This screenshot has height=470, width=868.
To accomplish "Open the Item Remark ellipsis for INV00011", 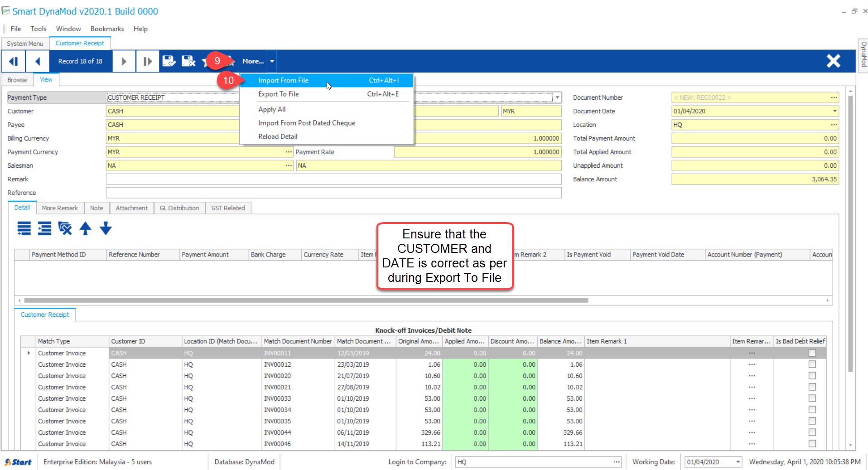I will [752, 353].
